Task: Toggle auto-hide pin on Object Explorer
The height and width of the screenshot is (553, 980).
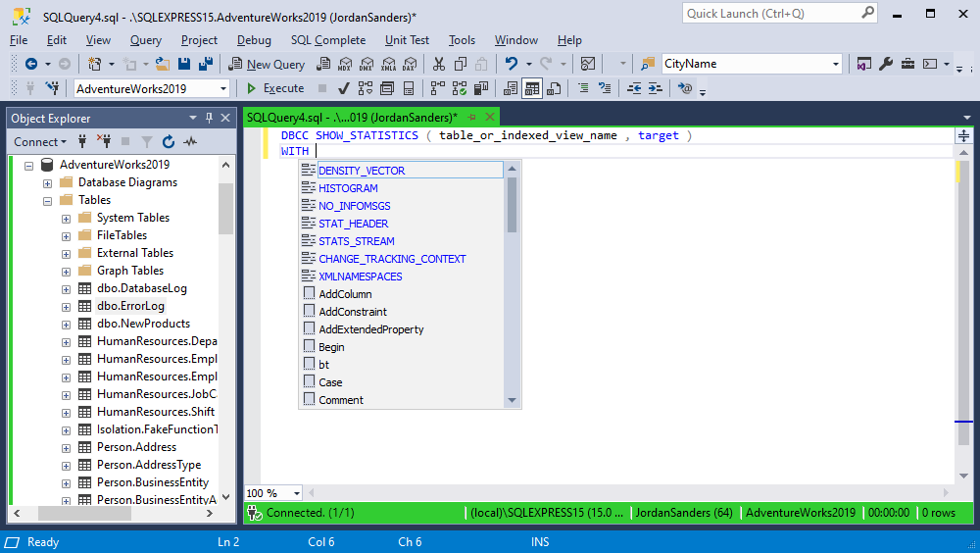Action: click(x=209, y=118)
